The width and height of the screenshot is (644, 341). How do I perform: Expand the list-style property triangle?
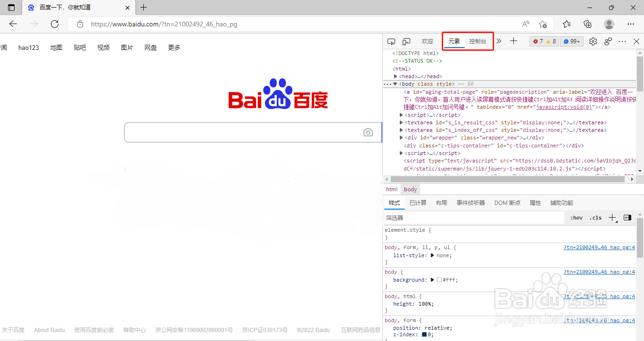point(432,255)
